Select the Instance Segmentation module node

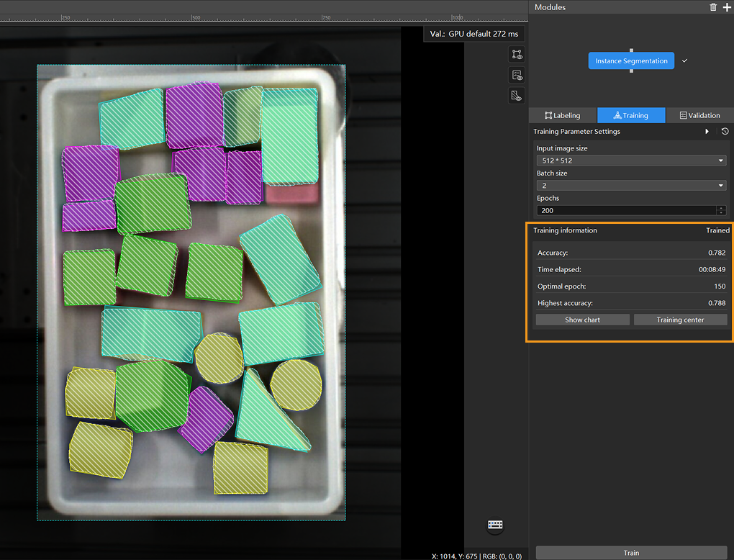point(631,61)
